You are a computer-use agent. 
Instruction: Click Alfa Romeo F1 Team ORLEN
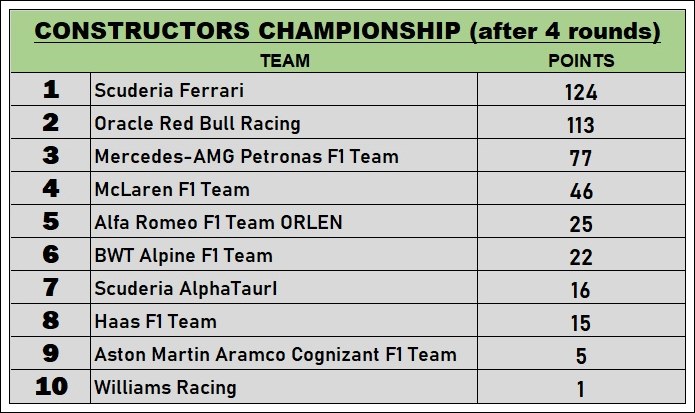[218, 222]
